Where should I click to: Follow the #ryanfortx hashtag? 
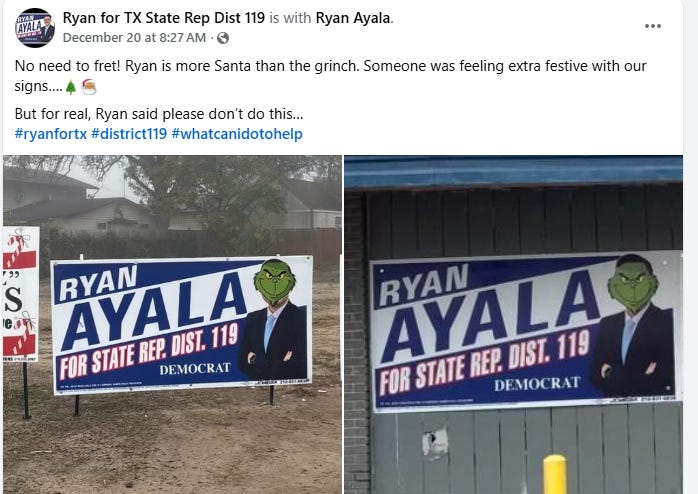pos(51,134)
